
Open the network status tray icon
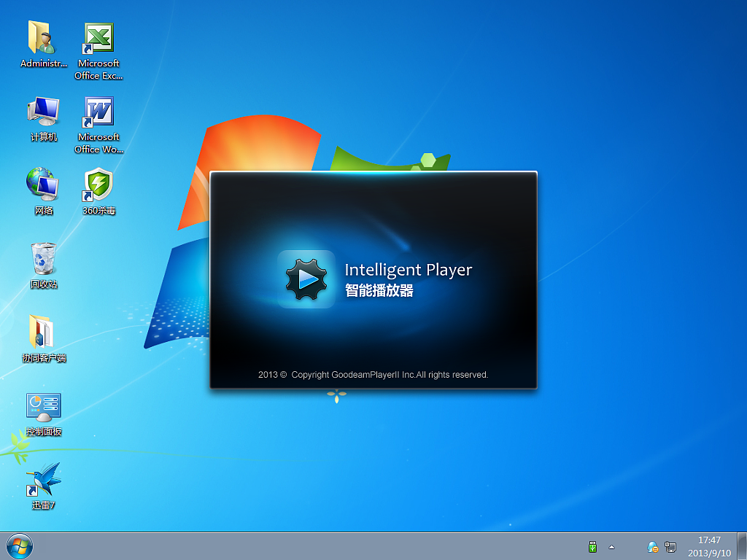[670, 547]
